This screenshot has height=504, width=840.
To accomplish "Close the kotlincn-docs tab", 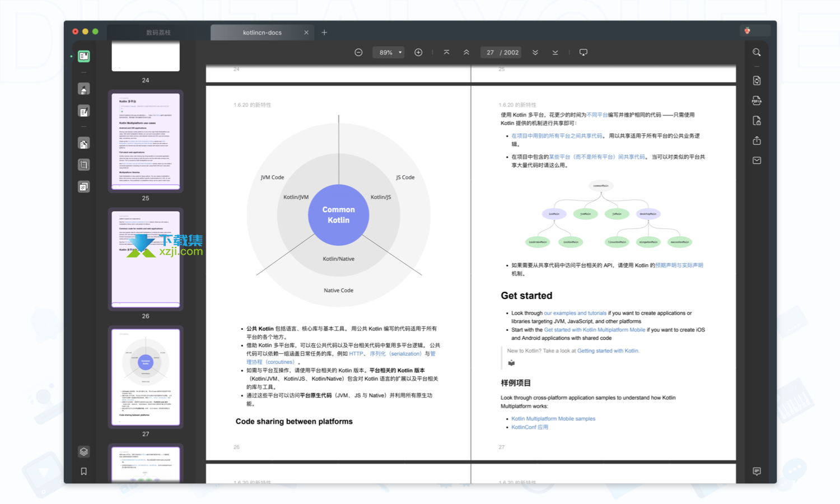I will [306, 32].
